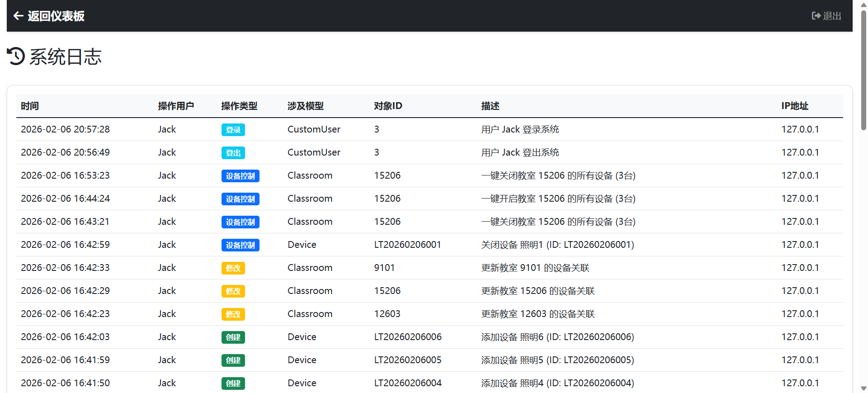Click description 用户 Jack 登录系统
Screen dimensions: 868x393
pyautogui.click(x=520, y=129)
